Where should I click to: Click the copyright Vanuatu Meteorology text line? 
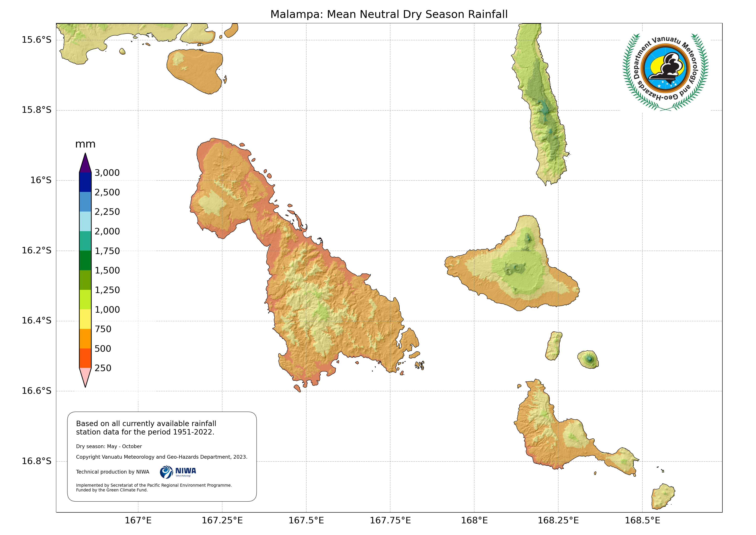click(161, 457)
